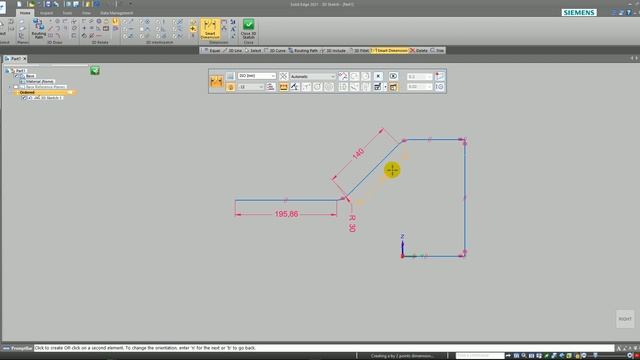Viewport: 640px width, 360px height.
Task: Select the Routing Path ribbon tool
Action: coord(38,29)
